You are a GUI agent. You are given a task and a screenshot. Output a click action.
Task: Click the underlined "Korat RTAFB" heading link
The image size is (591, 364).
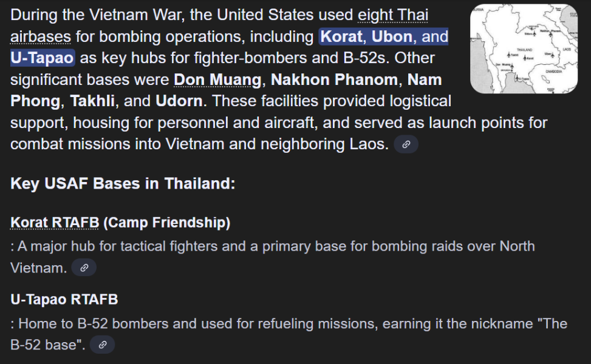[x=55, y=223]
